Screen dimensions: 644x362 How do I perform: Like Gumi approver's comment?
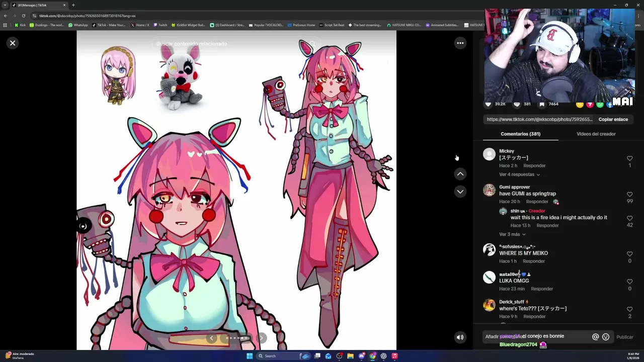[629, 194]
